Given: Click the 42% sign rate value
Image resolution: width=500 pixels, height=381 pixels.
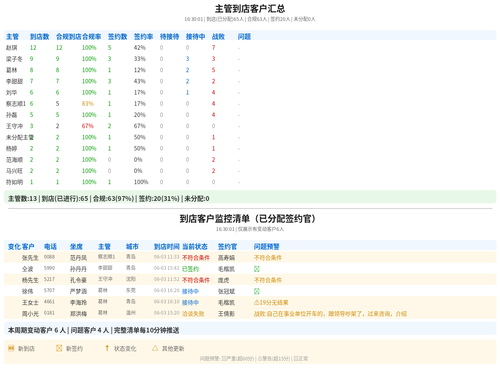Looking at the screenshot, I should click(x=140, y=47).
